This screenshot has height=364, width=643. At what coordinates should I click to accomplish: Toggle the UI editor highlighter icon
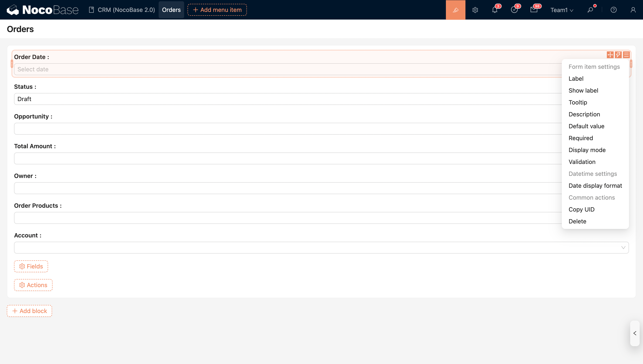pyautogui.click(x=455, y=10)
